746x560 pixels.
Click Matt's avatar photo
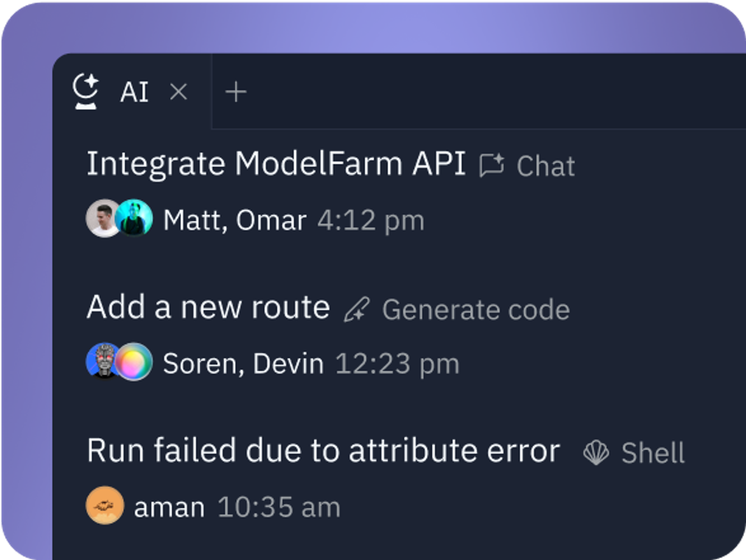104,219
